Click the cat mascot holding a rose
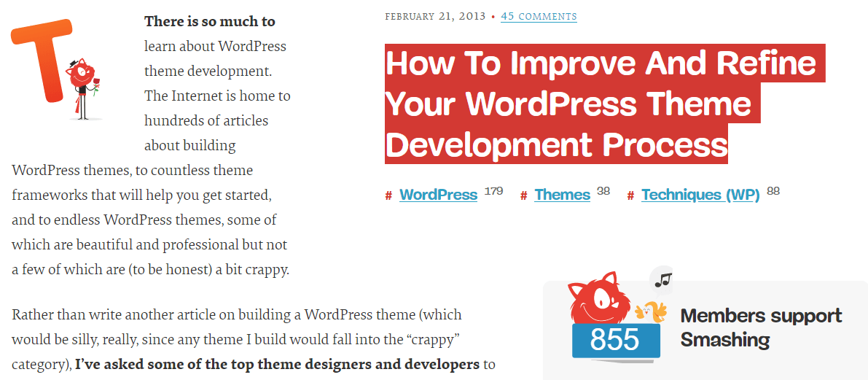This screenshot has width=868, height=380. [82, 88]
